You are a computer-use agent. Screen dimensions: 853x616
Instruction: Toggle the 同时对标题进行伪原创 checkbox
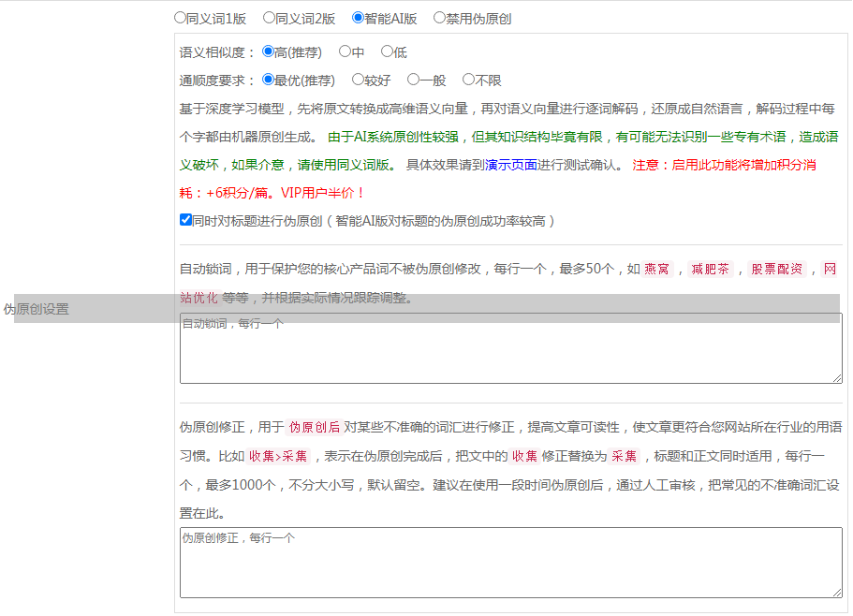point(185,221)
